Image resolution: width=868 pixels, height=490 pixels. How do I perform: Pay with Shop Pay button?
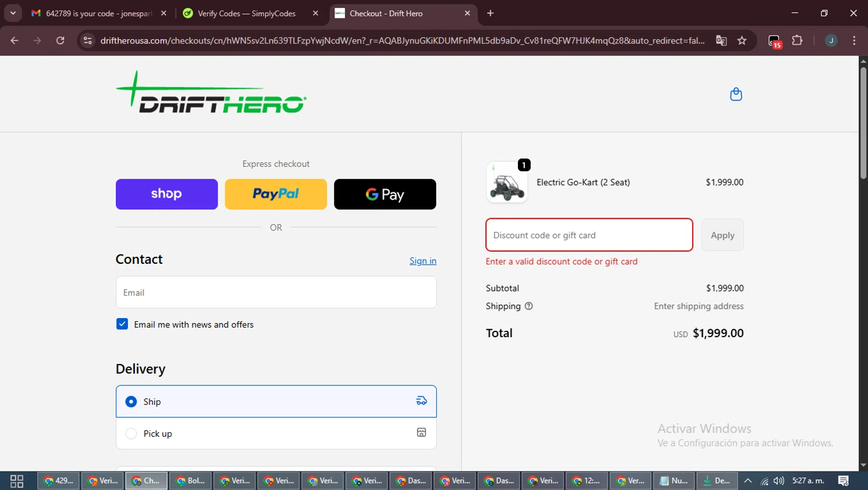point(167,194)
